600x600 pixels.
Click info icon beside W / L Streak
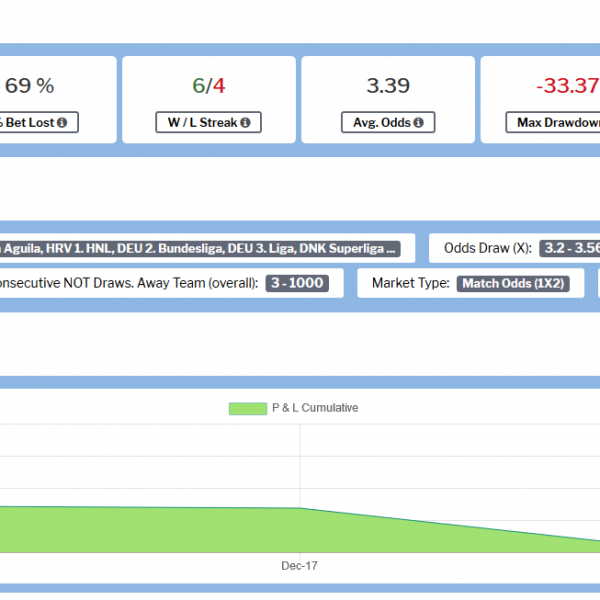tap(245, 123)
